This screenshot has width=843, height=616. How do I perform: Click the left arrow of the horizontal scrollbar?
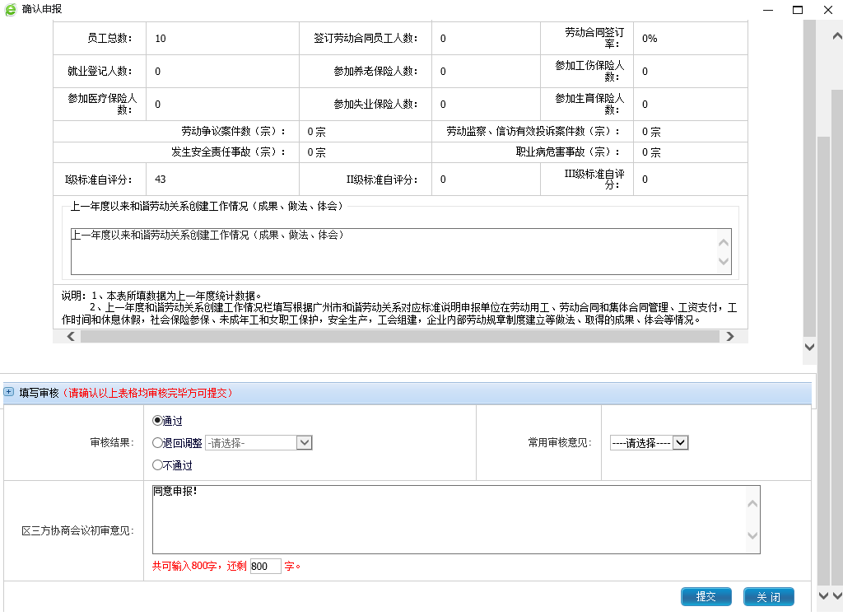(x=71, y=336)
